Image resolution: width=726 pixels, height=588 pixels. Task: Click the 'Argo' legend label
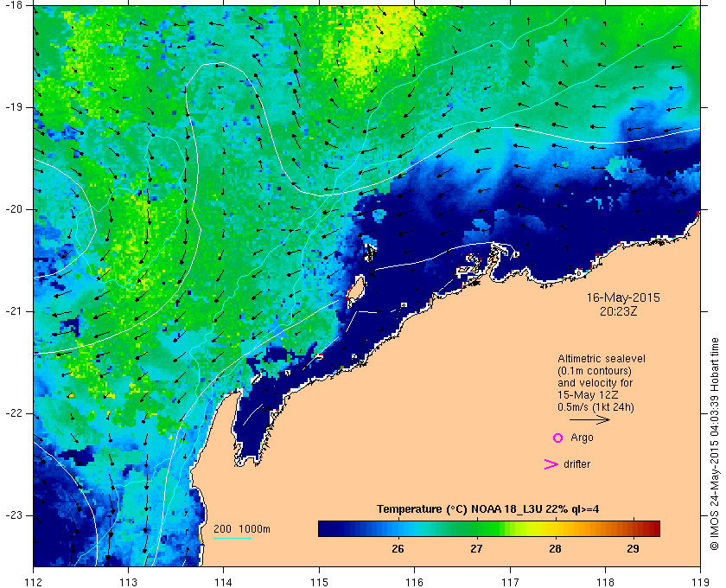(582, 438)
